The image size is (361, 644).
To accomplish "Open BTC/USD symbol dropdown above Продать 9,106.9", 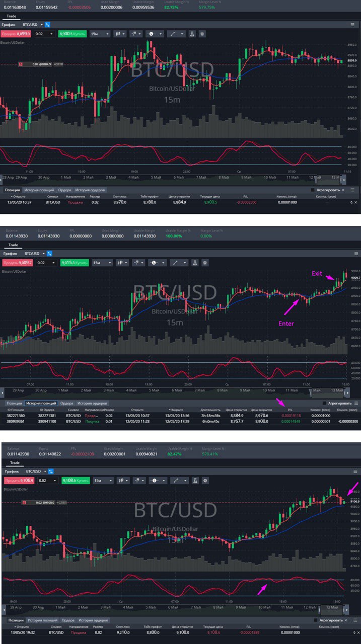I will point(37,471).
